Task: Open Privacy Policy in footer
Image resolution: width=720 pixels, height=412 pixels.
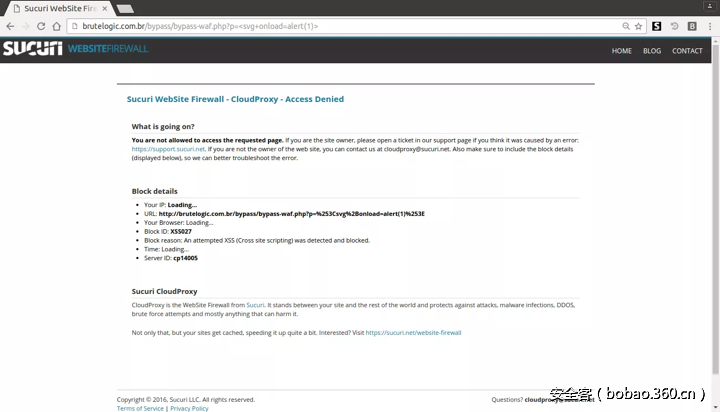Action: click(189, 408)
